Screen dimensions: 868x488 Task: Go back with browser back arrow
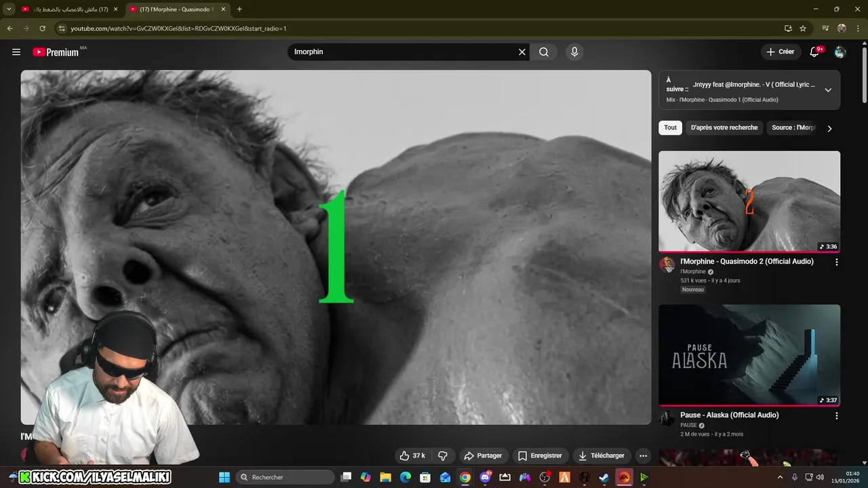tap(9, 28)
